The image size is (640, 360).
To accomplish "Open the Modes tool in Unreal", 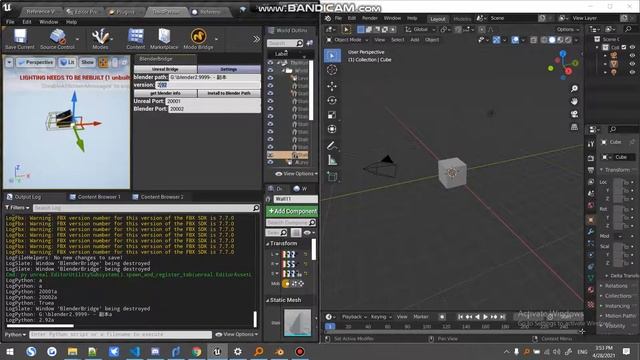I will tap(100, 39).
